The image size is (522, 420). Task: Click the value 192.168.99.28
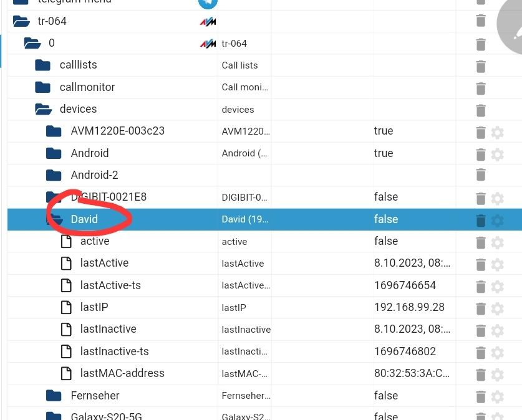coord(409,307)
